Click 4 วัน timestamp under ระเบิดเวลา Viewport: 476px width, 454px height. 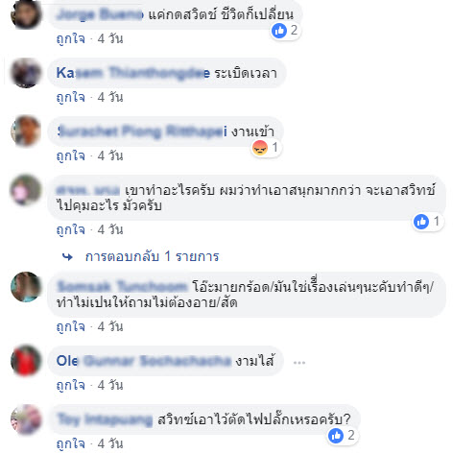(x=110, y=97)
